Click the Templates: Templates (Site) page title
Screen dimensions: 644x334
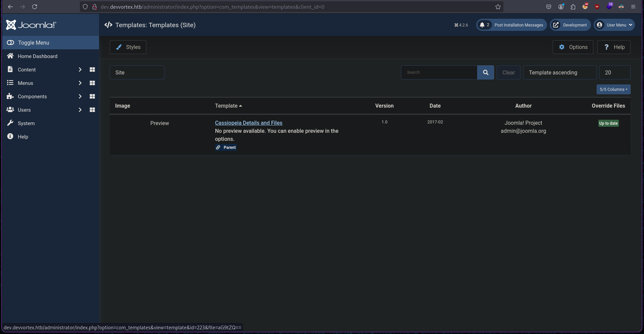(155, 25)
